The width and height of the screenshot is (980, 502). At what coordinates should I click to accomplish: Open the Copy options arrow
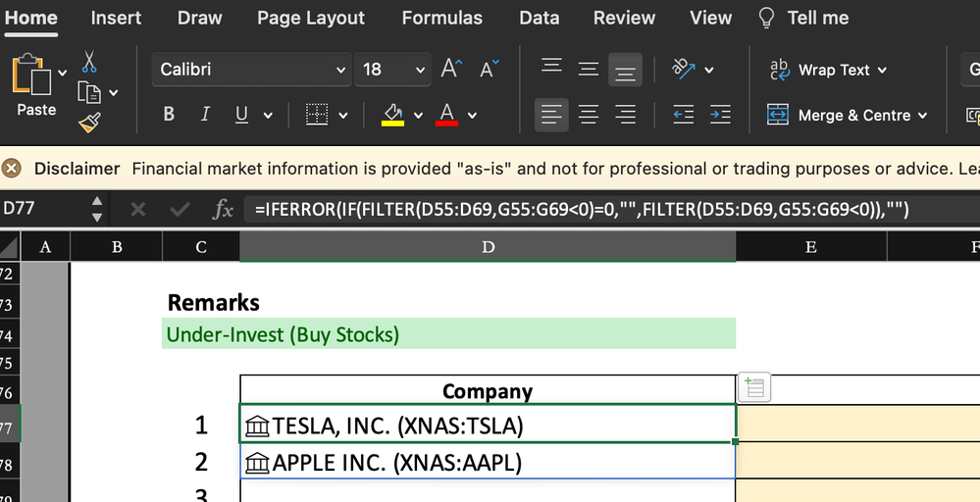pos(113,93)
